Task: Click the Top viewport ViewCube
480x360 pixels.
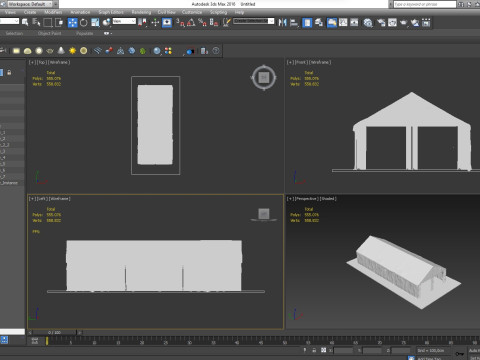Action: (x=264, y=78)
